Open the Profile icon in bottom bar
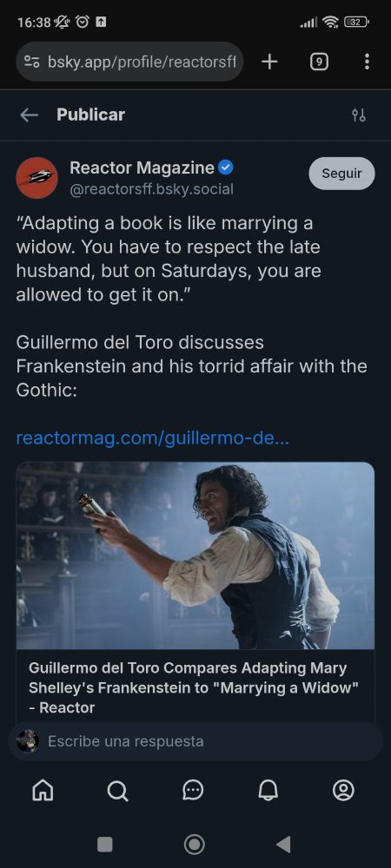391x868 pixels. pos(343,791)
